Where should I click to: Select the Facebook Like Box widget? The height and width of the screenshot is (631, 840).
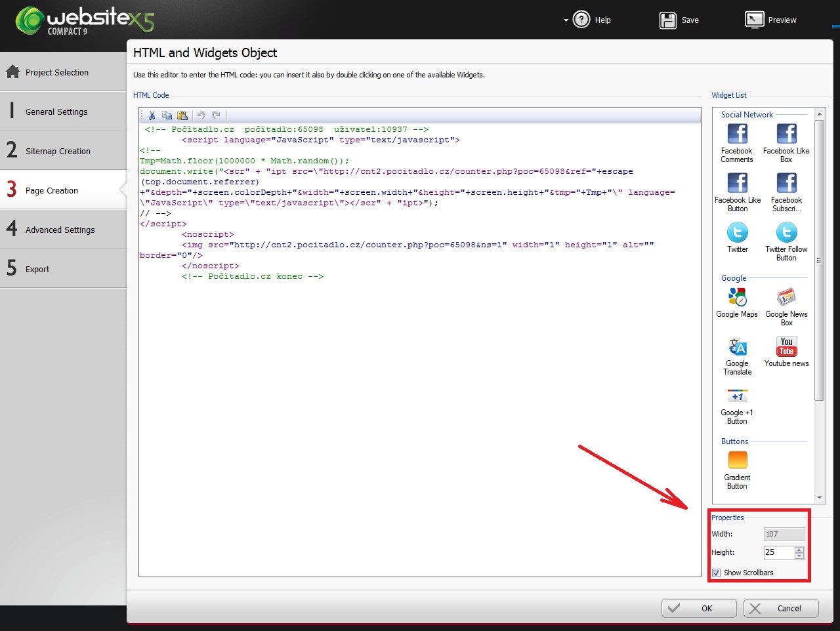click(786, 142)
